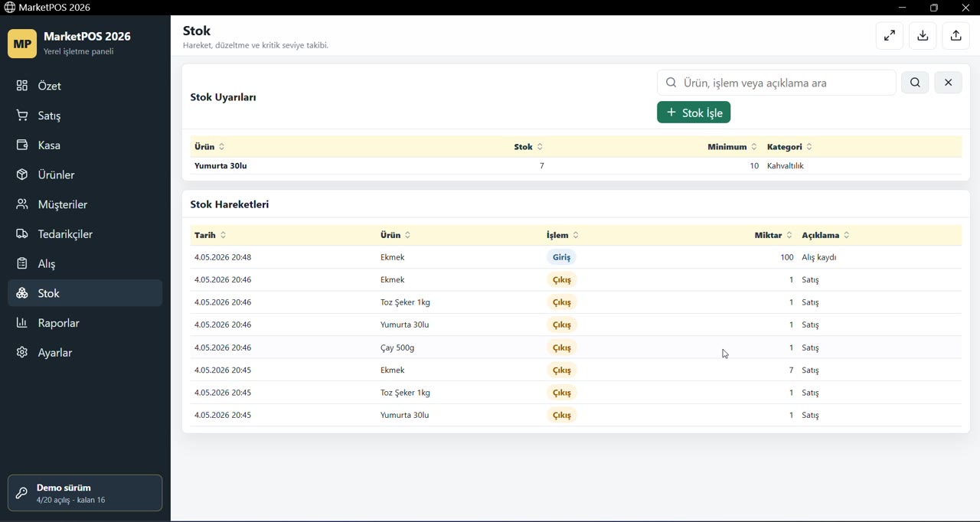Sort movements by İşlem column
The height and width of the screenshot is (522, 980).
click(563, 236)
